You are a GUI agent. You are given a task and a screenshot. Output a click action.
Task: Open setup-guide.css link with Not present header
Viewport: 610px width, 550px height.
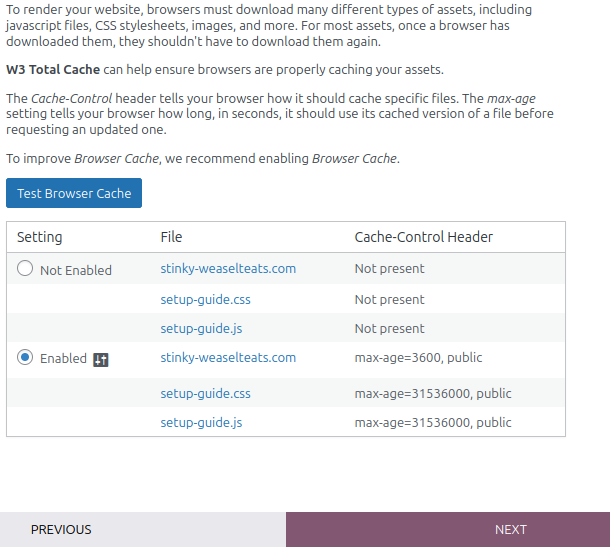pyautogui.click(x=205, y=300)
